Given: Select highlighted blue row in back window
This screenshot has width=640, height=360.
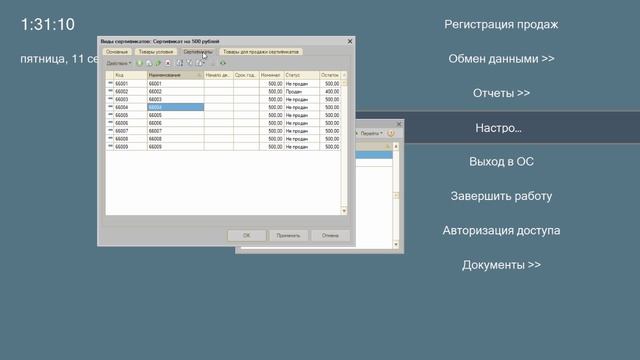Looking at the screenshot, I should pyautogui.click(x=374, y=155).
